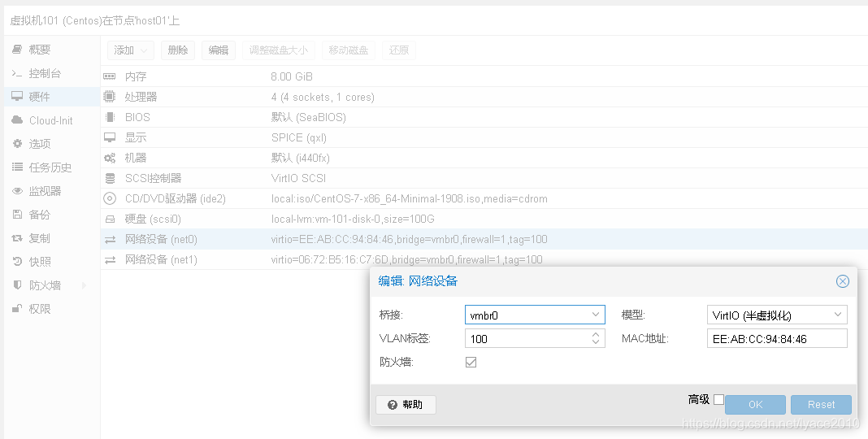Screen dimensions: 868x439
Task: Open the 桥接 bridge vmbr0 dropdown arrow
Action: click(x=596, y=315)
